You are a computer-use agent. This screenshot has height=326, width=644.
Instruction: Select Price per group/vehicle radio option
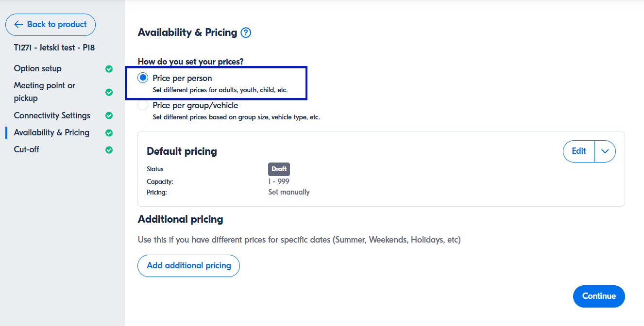(143, 105)
